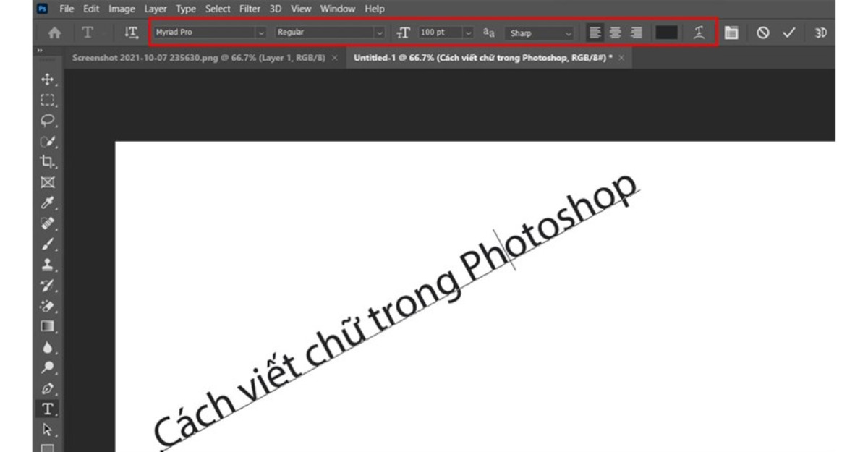Select the Quick Selection tool
Screen dimensions: 868x452
pos(48,141)
